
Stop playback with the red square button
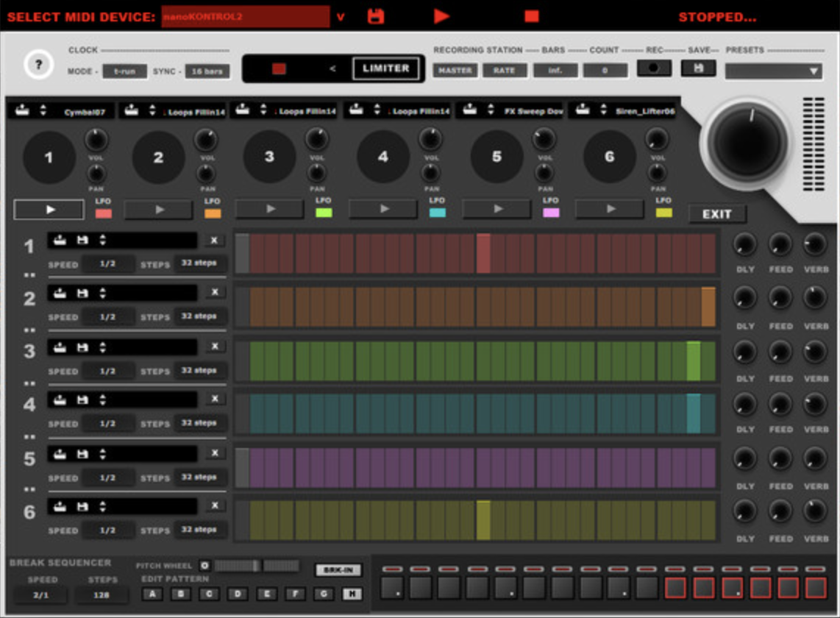pos(531,17)
